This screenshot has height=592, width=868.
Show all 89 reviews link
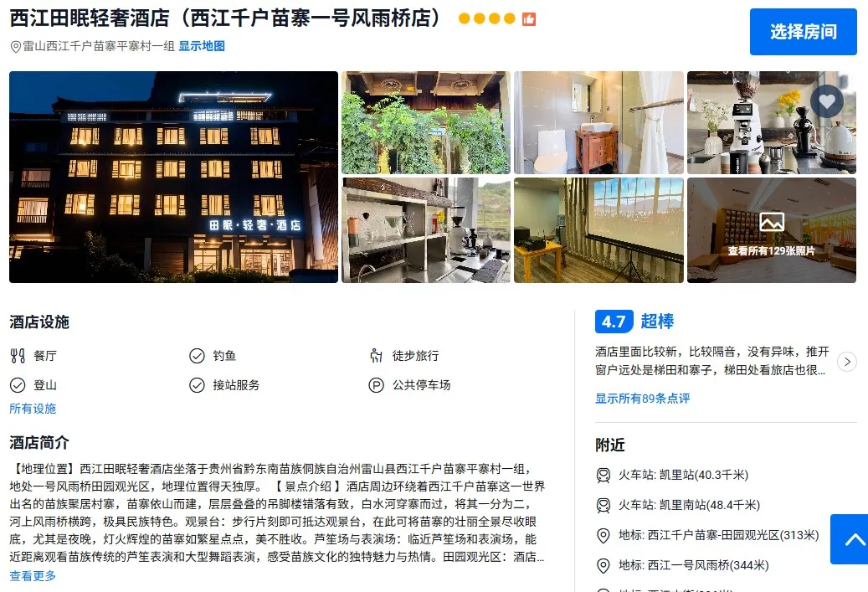point(642,399)
